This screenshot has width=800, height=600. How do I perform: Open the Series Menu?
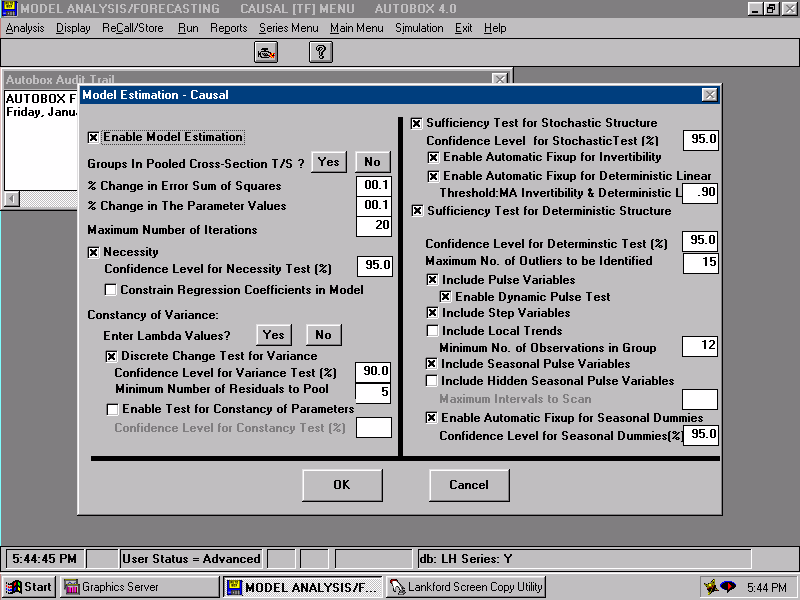pyautogui.click(x=288, y=28)
